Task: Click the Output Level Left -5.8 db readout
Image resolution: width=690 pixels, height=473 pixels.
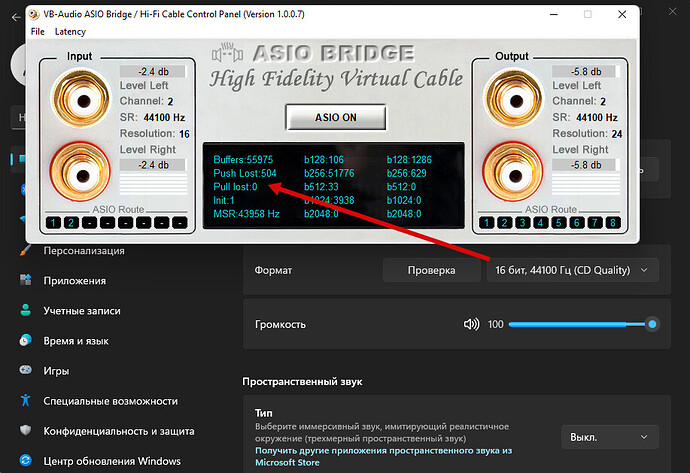Action: click(586, 72)
